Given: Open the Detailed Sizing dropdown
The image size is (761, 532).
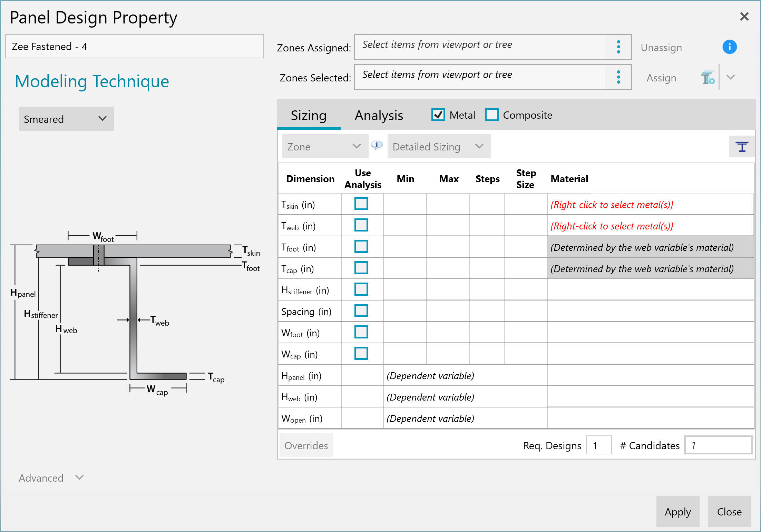Looking at the screenshot, I should [x=439, y=146].
